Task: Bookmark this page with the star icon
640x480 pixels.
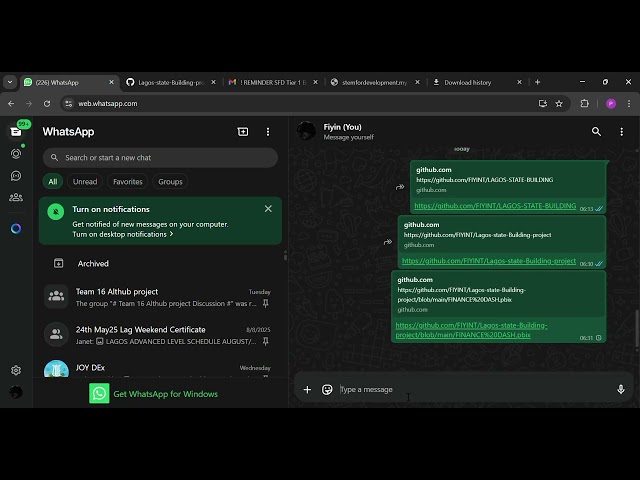Action: (559, 104)
